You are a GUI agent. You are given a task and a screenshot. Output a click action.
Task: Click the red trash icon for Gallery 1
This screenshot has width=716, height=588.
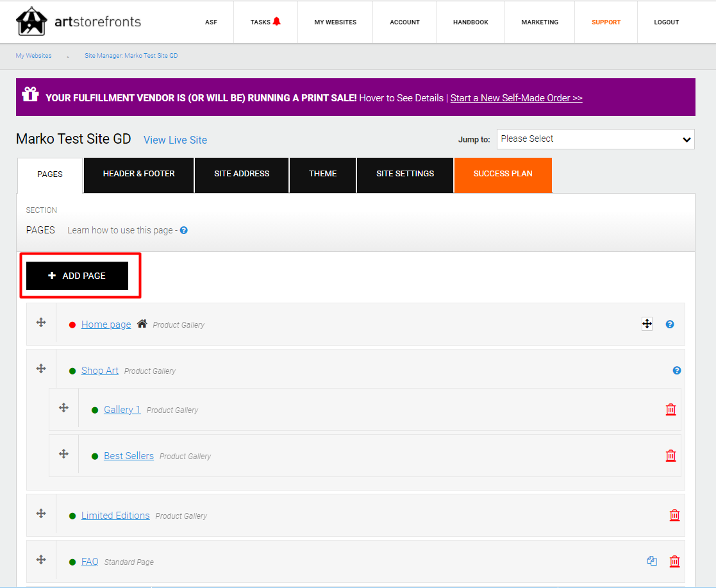[x=670, y=409]
